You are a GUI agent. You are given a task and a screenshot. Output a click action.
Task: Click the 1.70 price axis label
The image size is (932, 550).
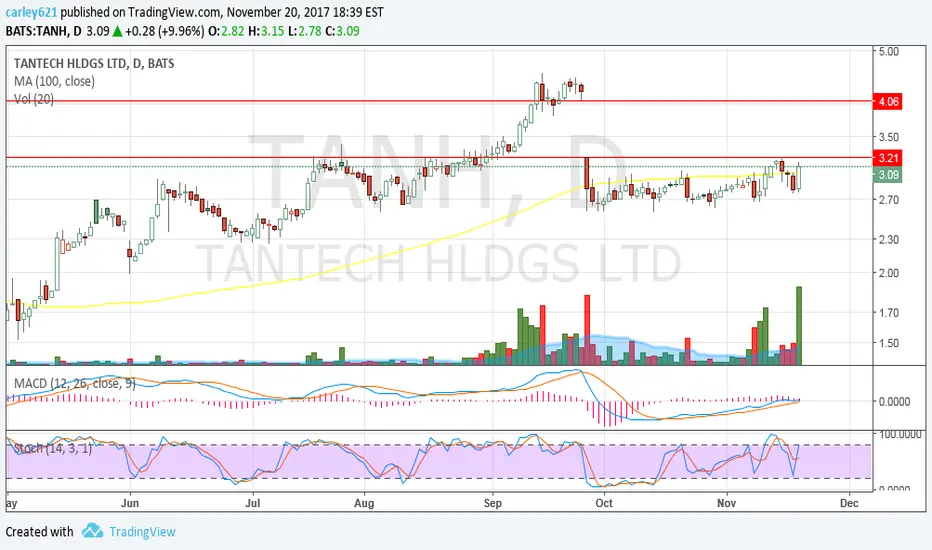(889, 312)
